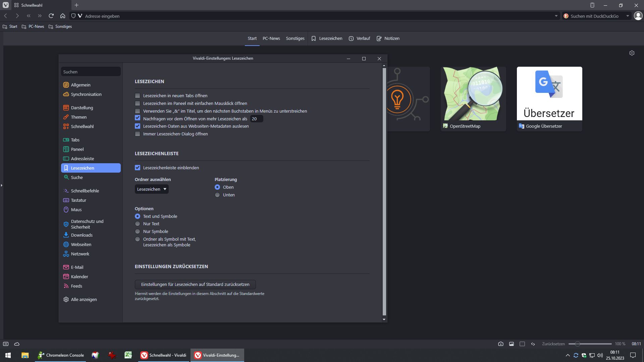Select the Unten placement option

[x=217, y=195]
